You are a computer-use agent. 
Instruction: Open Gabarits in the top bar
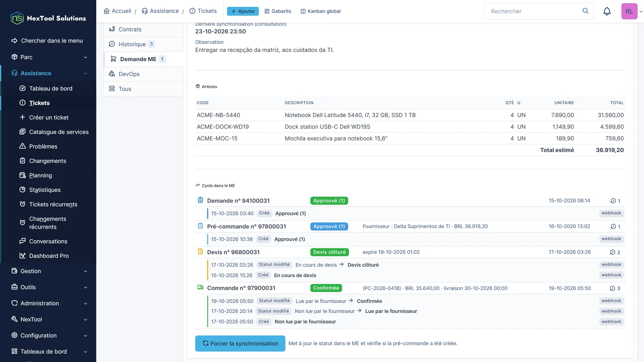tap(278, 11)
